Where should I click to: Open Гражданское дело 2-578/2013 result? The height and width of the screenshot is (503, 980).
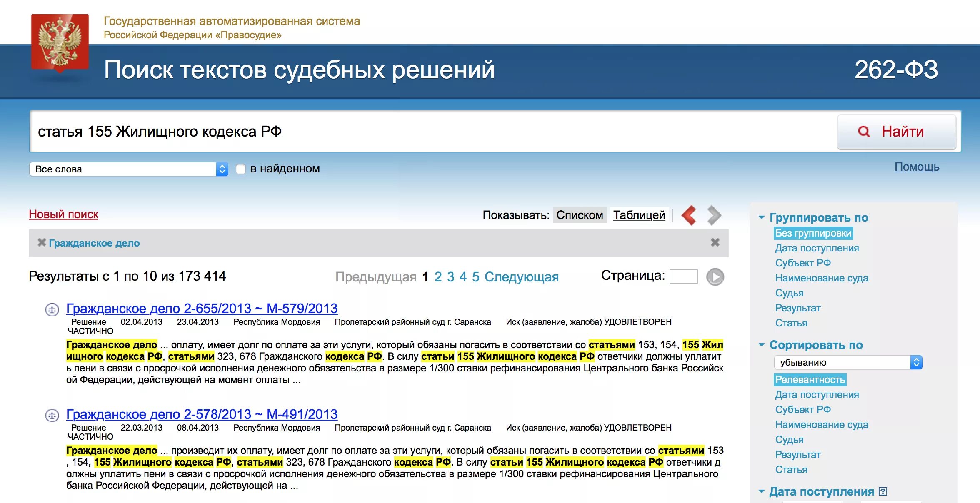(x=202, y=414)
